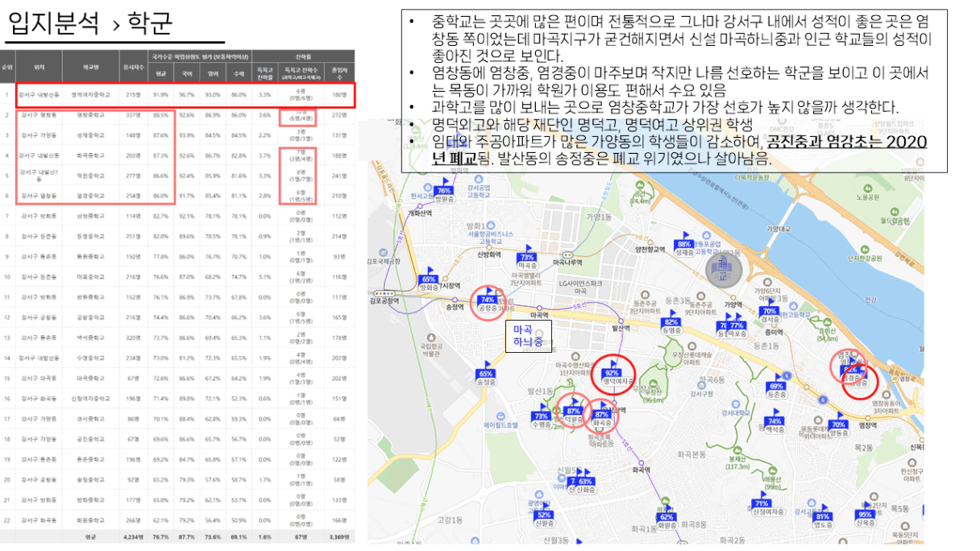This screenshot has height=551, width=980.
Task: Click the 82% flag marker at 등명중
Action: (x=671, y=321)
